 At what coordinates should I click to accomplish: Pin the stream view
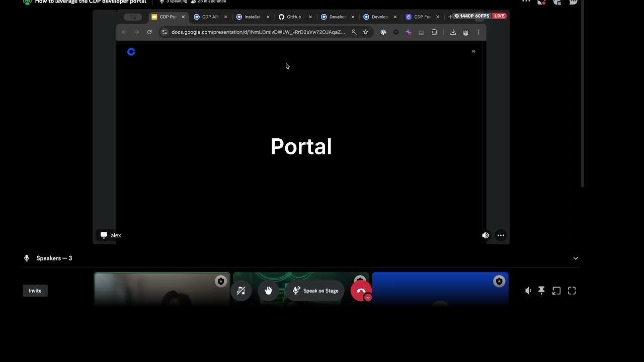pos(541,290)
